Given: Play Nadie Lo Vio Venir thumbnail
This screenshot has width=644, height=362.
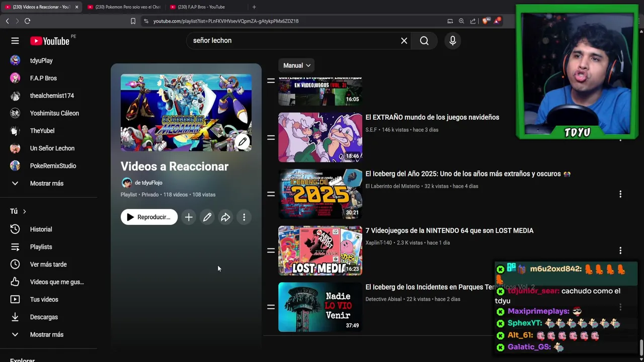Looking at the screenshot, I should (x=320, y=307).
